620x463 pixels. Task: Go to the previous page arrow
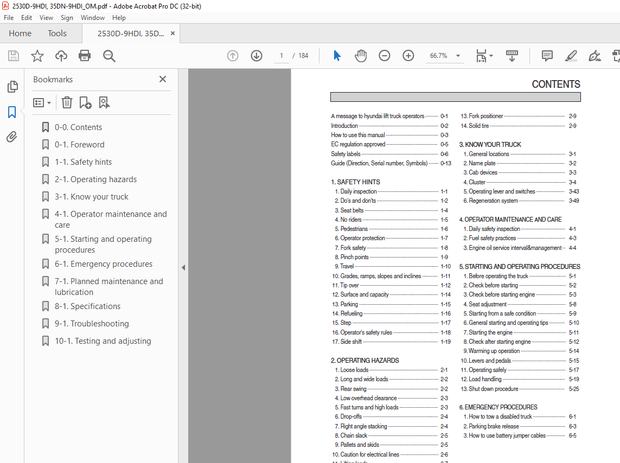[x=233, y=56]
